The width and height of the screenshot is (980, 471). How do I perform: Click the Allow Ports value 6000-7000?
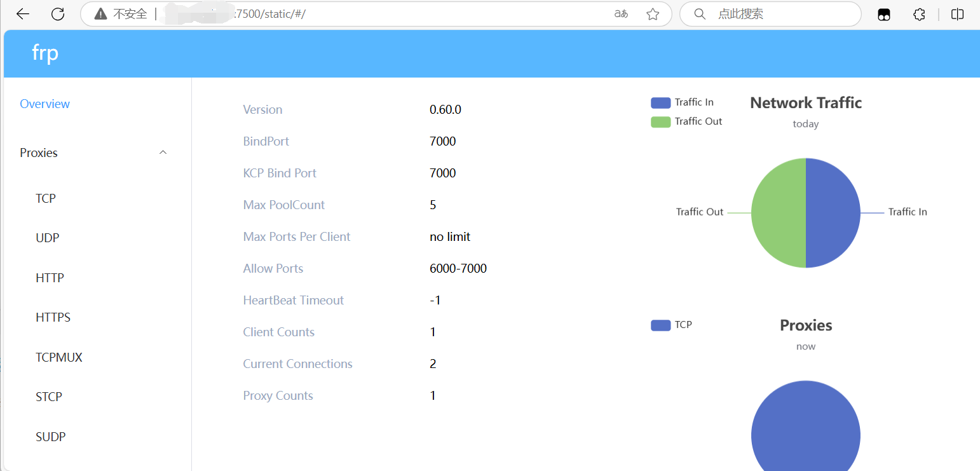click(458, 268)
